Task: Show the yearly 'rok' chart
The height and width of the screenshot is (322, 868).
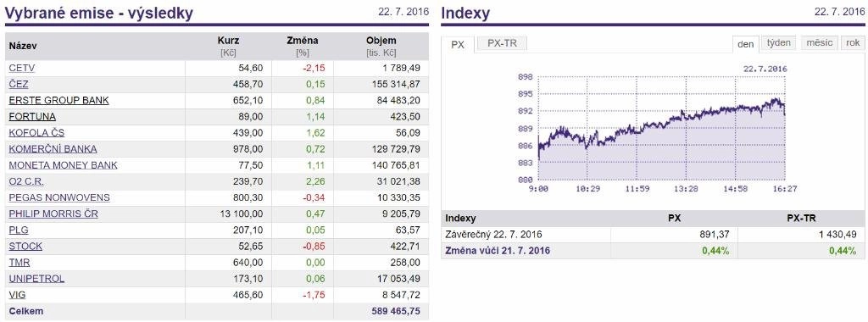Action: click(x=853, y=43)
